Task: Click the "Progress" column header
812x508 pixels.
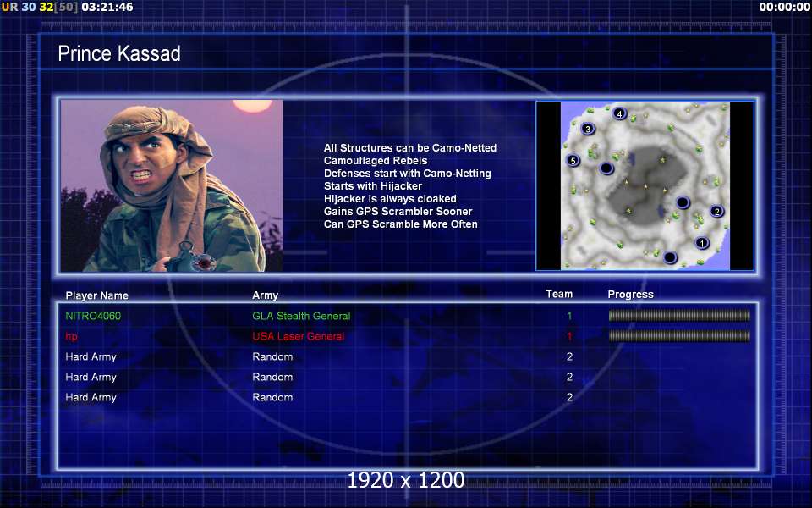Action: (630, 295)
